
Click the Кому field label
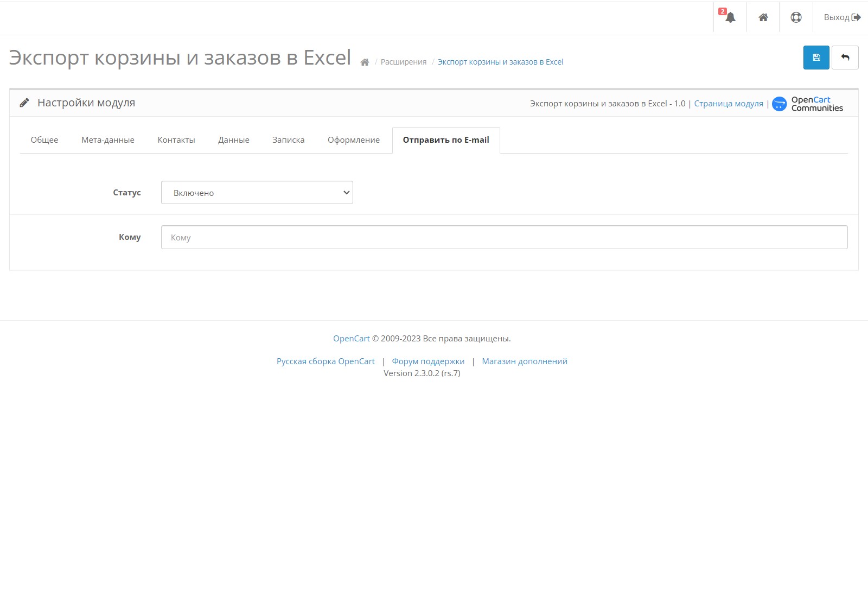(130, 237)
